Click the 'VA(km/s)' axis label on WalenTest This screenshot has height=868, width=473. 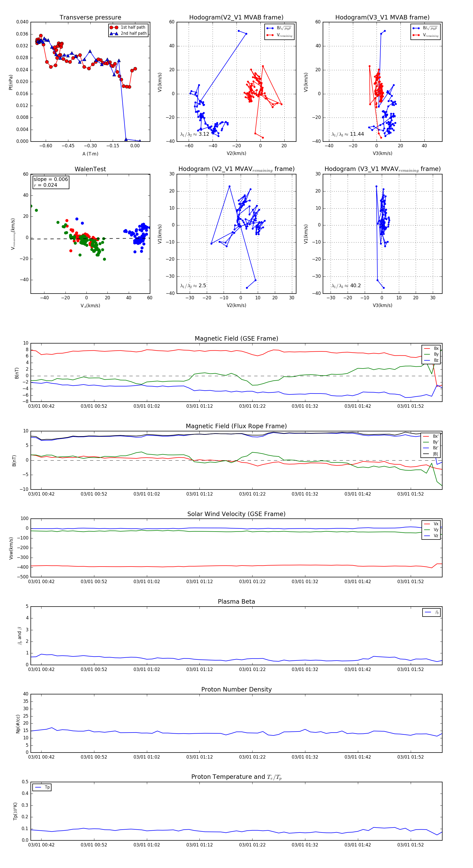tap(90, 306)
